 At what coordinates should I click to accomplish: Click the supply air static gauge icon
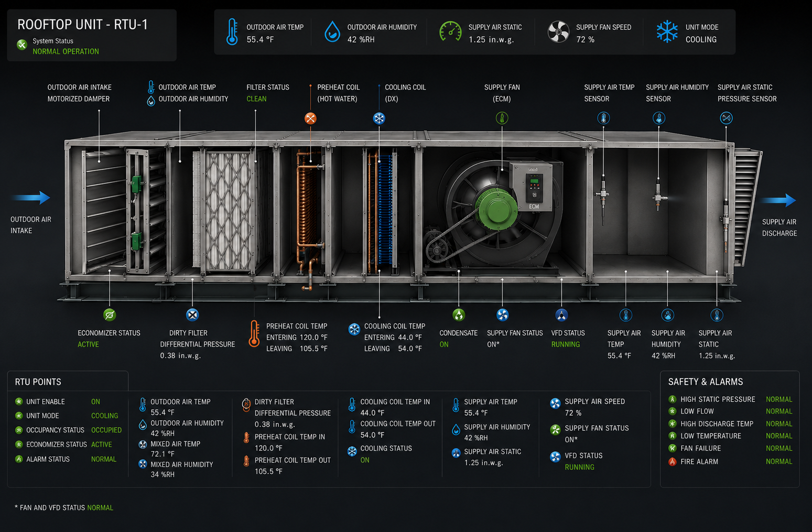[450, 32]
